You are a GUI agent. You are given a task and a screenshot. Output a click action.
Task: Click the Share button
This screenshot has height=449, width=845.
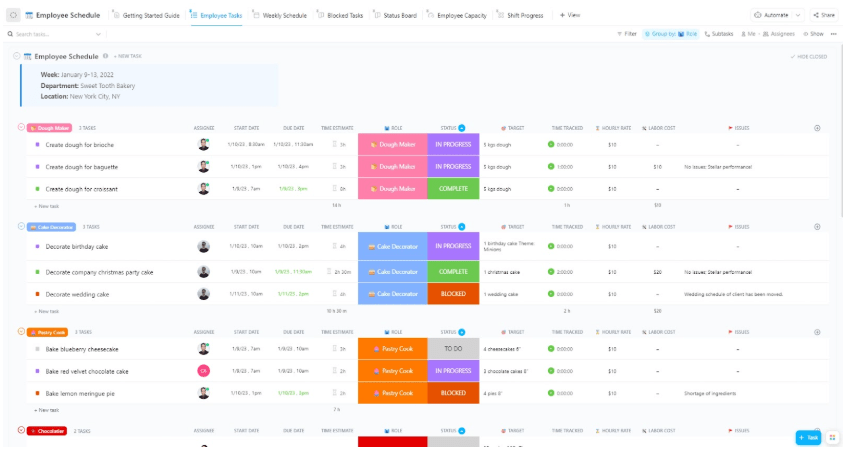pyautogui.click(x=823, y=15)
